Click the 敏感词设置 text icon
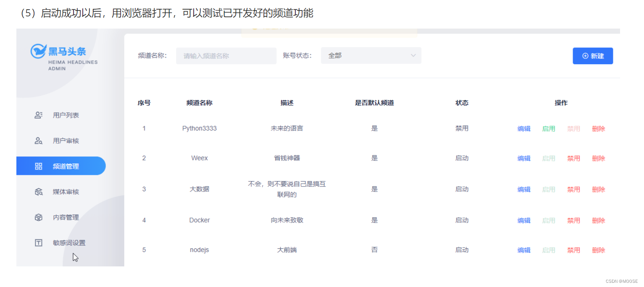The image size is (644, 287). pyautogui.click(x=38, y=243)
